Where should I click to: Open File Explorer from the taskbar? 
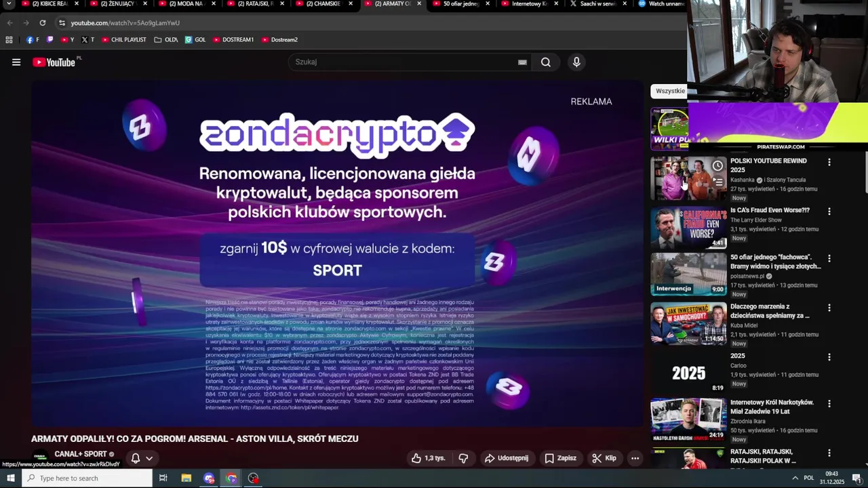186,479
